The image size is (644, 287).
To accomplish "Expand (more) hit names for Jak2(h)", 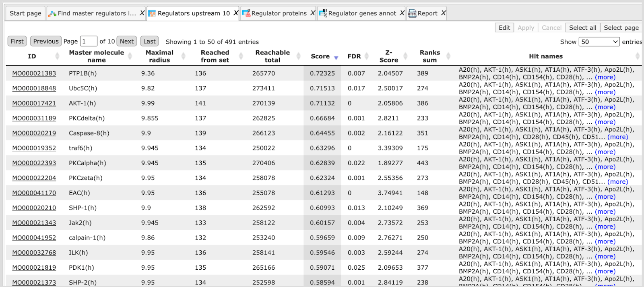I will pyautogui.click(x=605, y=227).
